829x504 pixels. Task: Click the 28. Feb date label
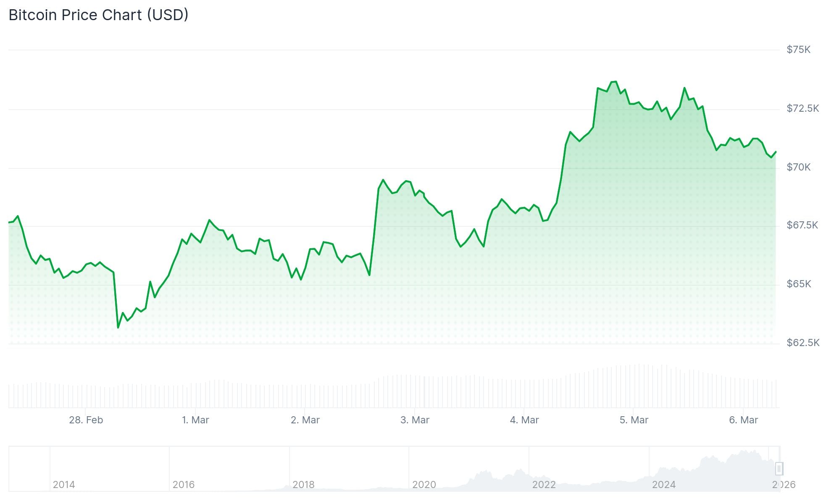click(86, 420)
